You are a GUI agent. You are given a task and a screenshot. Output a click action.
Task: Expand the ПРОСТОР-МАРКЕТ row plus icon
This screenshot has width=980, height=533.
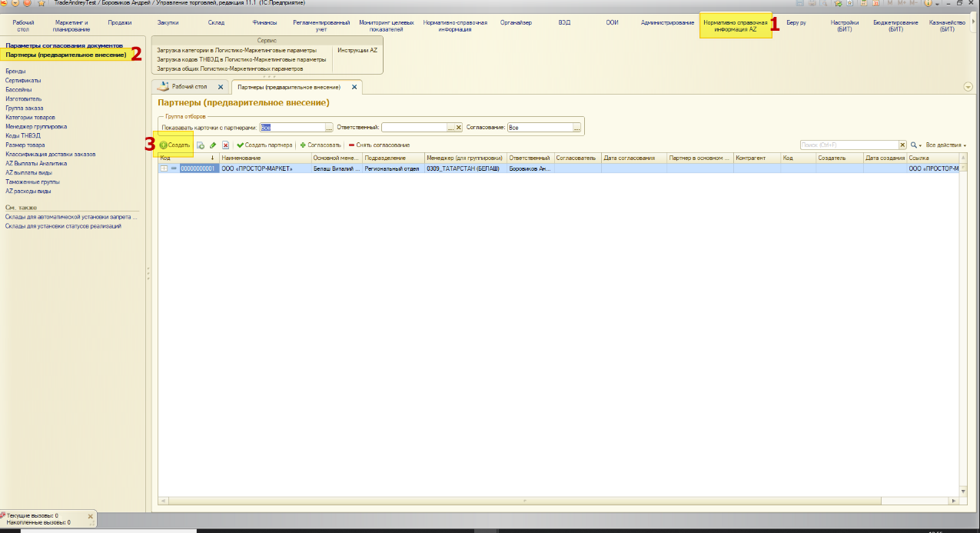(164, 168)
